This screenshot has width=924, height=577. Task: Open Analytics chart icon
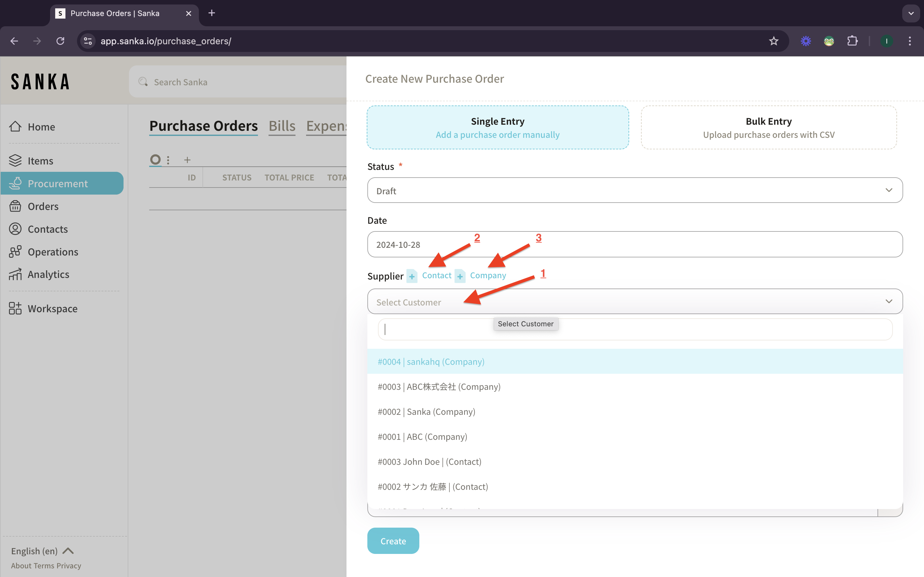click(x=15, y=274)
